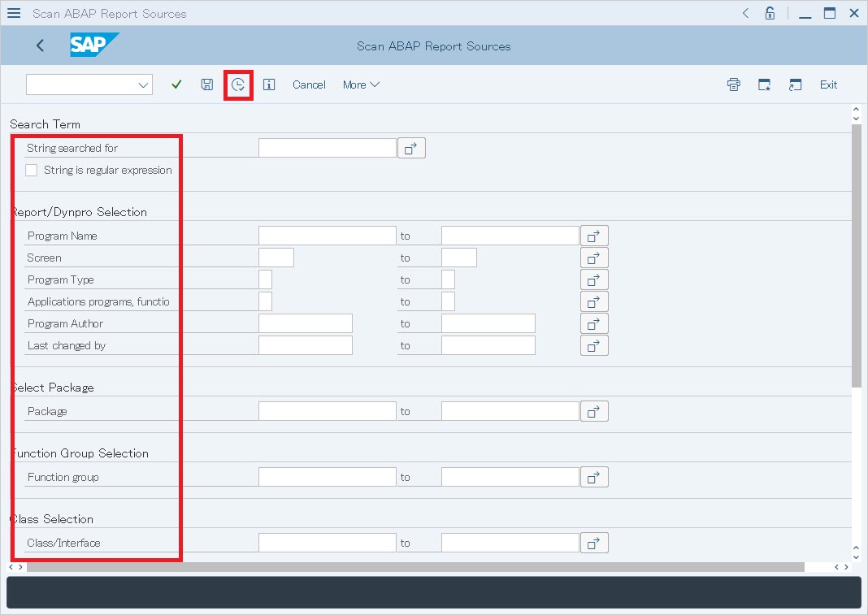868x615 pixels.
Task: Click the vertical scrollbar thumb
Action: (857, 256)
